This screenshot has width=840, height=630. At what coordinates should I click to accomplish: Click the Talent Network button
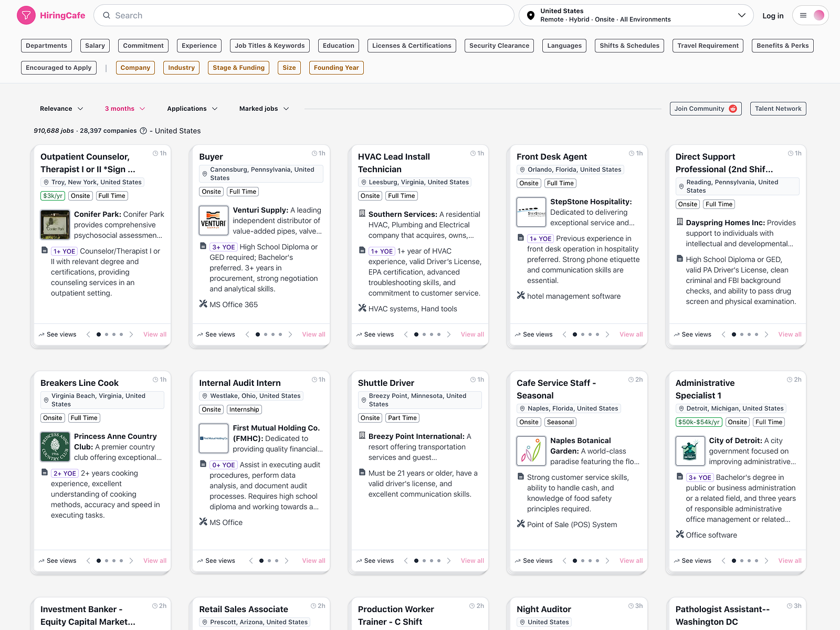(x=778, y=109)
